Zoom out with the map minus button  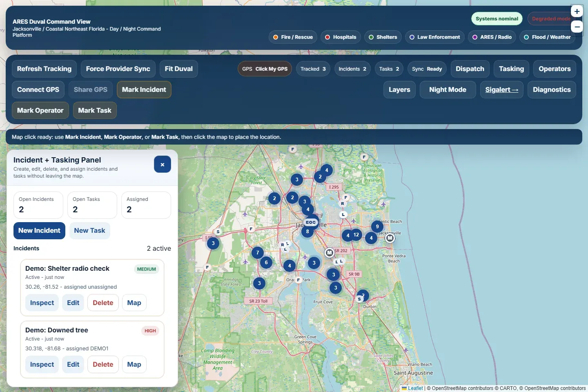coord(577,27)
